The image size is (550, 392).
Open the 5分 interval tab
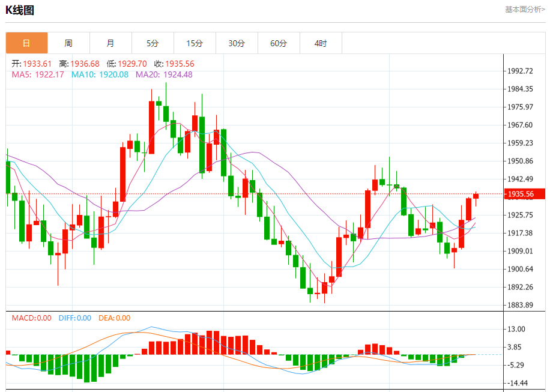point(153,43)
